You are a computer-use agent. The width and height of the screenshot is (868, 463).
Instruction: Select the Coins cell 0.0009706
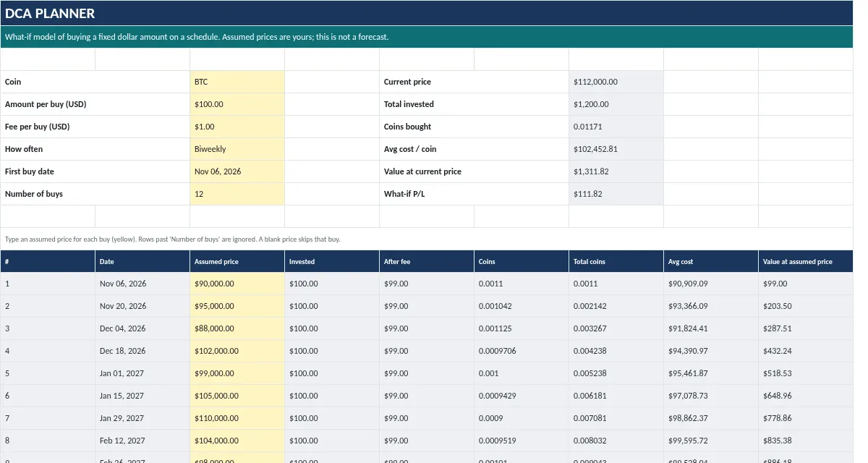tap(522, 351)
